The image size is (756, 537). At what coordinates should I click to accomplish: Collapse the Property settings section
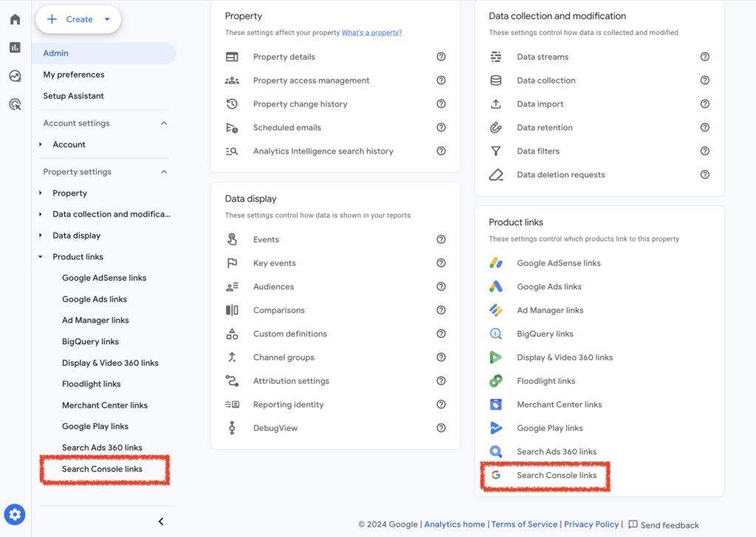164,171
